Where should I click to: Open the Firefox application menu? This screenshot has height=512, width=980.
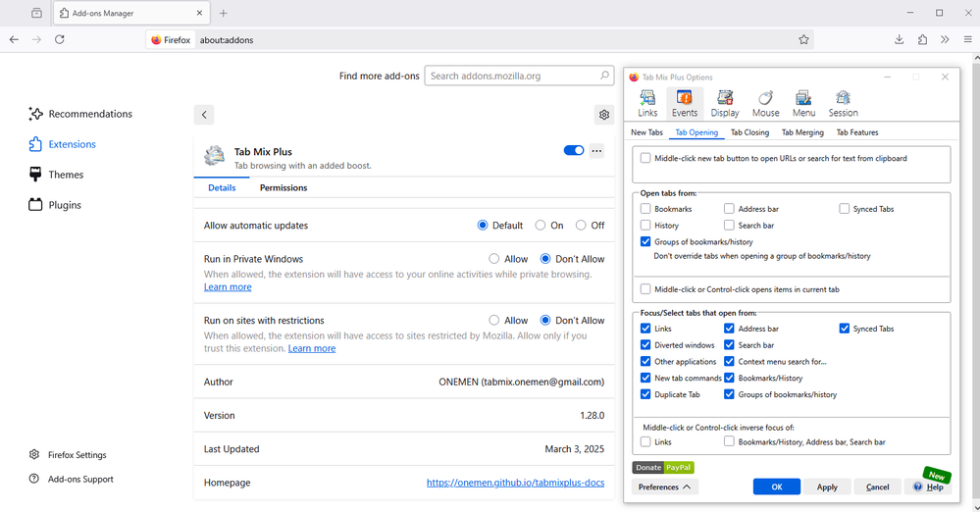click(967, 39)
